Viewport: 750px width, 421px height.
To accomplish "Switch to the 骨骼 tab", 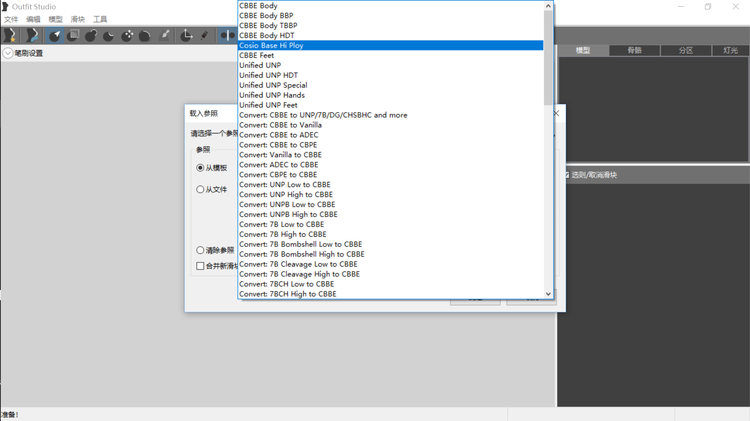I will 634,50.
